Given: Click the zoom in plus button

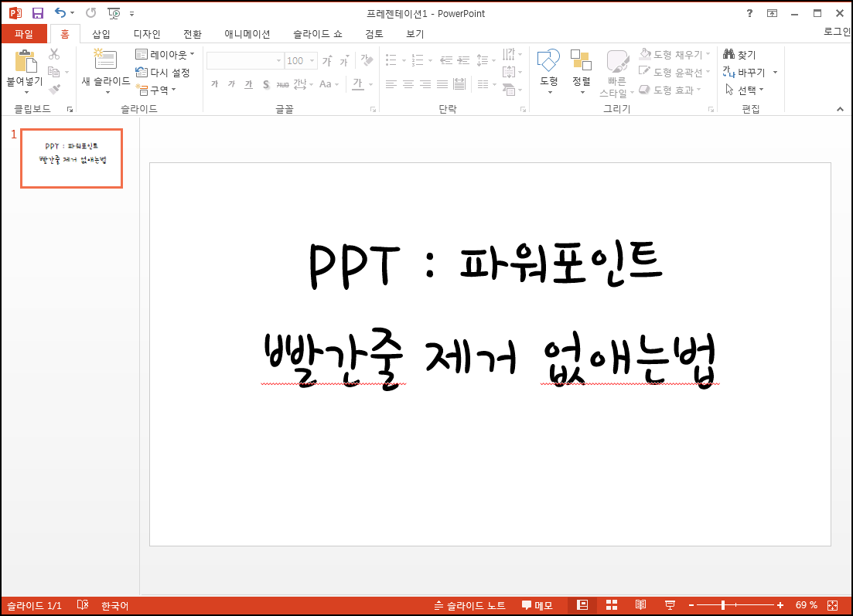Looking at the screenshot, I should [x=780, y=605].
